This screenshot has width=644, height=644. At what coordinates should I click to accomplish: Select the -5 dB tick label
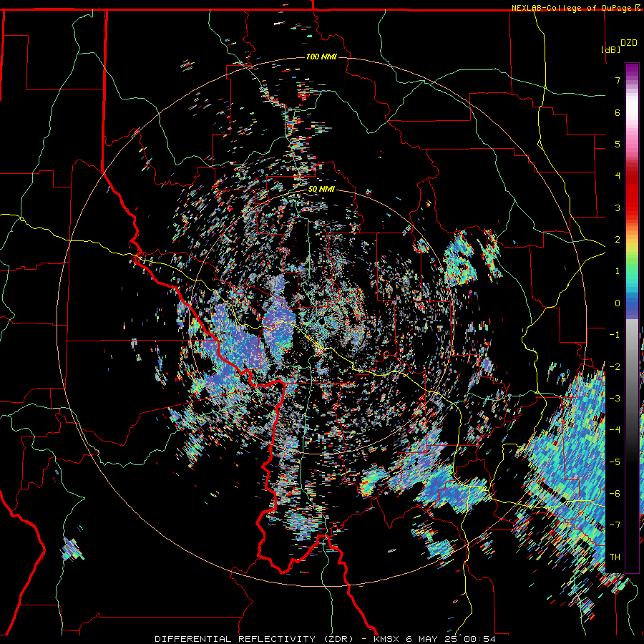[x=615, y=462]
